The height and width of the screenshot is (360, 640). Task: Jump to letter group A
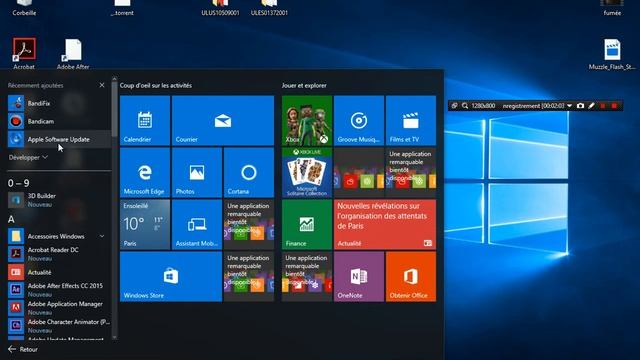point(11,219)
